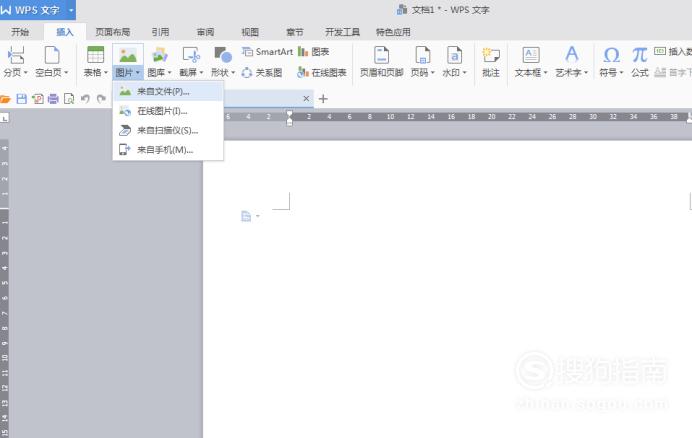
Task: Add a new document tab with plus
Action: (323, 98)
